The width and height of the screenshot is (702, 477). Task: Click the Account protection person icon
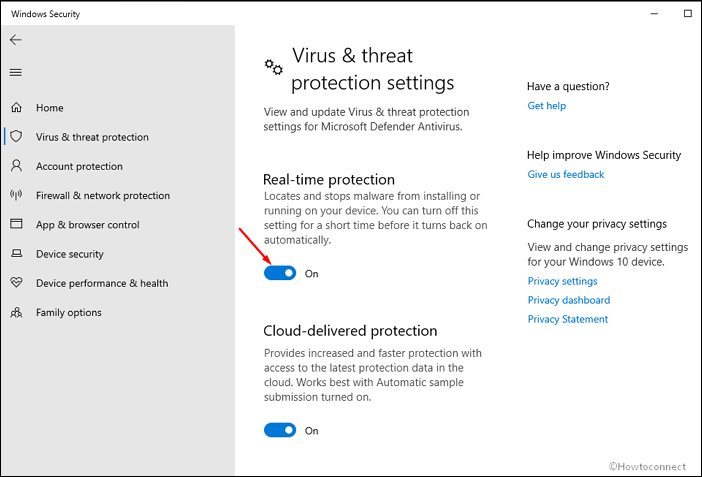click(x=16, y=166)
